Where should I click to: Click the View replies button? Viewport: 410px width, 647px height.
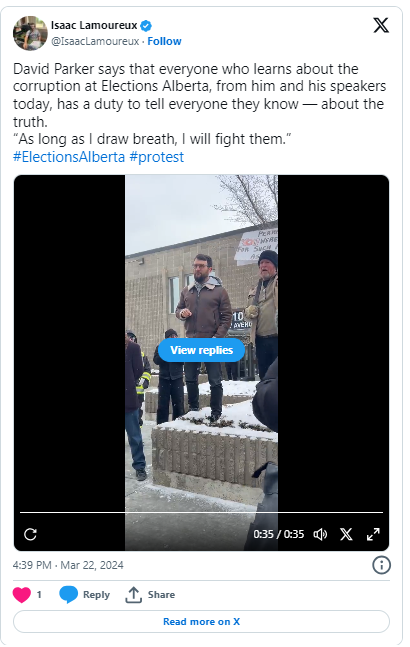point(201,350)
